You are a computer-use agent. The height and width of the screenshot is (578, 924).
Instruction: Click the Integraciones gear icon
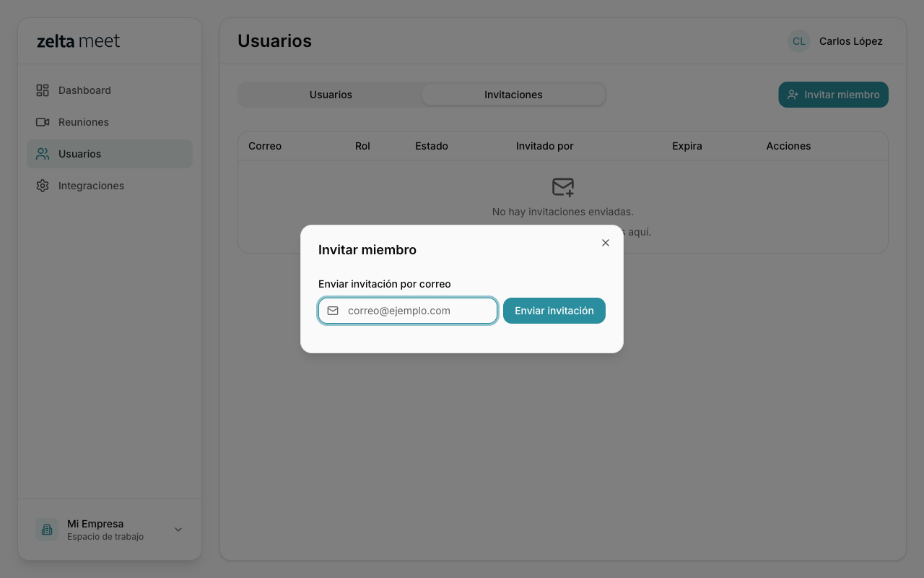pos(43,186)
